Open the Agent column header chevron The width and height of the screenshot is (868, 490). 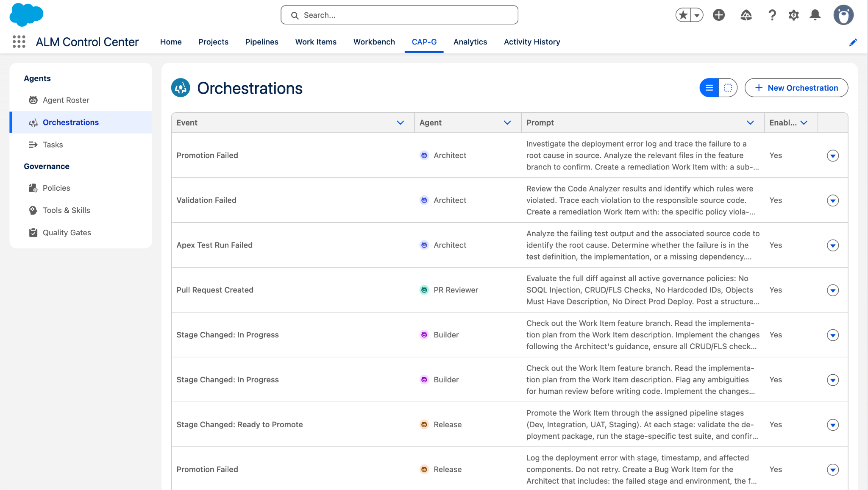507,123
